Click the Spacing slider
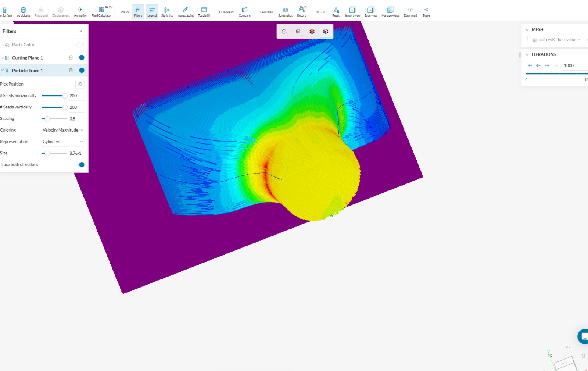The height and width of the screenshot is (371, 588). [54, 119]
